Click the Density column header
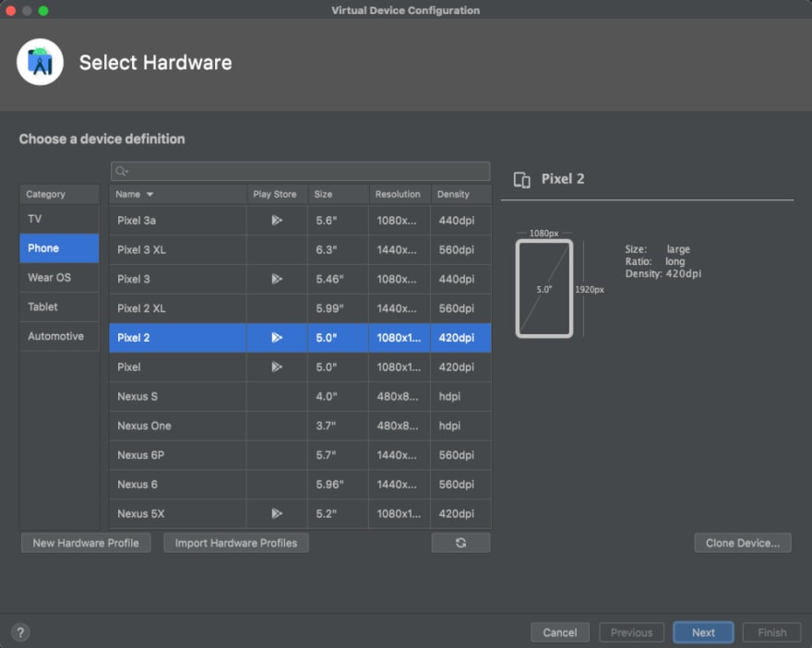This screenshot has width=812, height=648. 460,194
